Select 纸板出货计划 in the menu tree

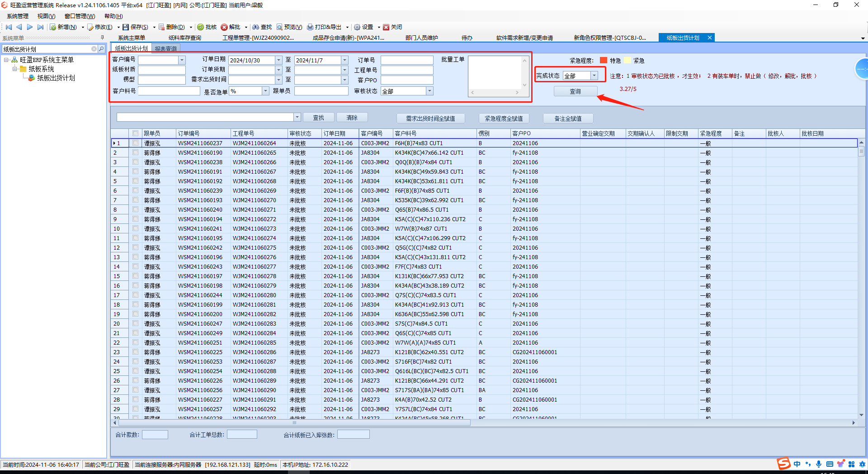pyautogui.click(x=56, y=78)
